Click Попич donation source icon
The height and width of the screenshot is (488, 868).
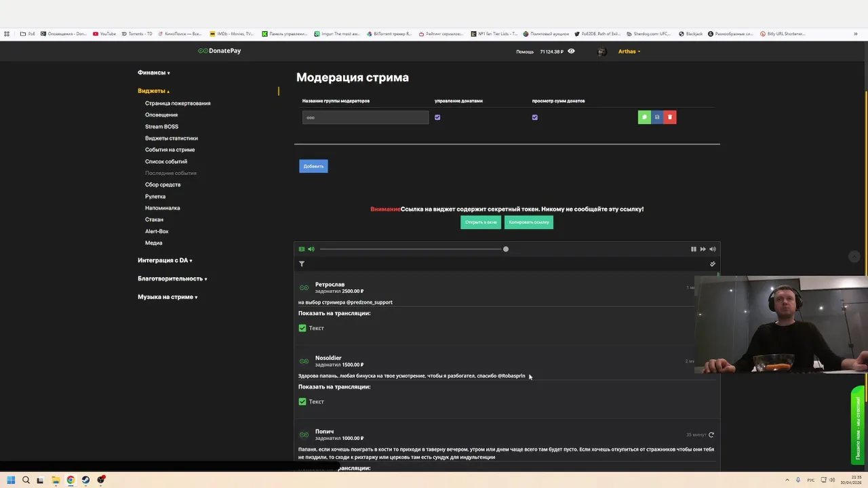pyautogui.click(x=304, y=434)
